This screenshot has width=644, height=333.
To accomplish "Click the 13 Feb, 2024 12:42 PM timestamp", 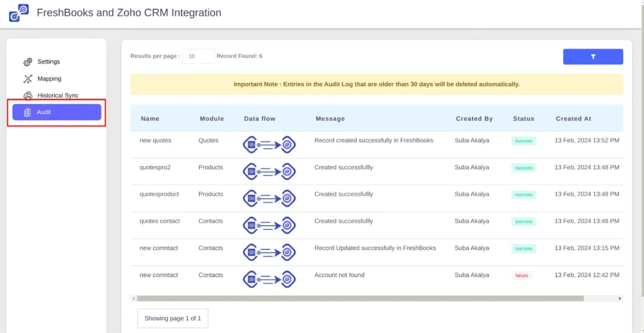I will pos(587,275).
